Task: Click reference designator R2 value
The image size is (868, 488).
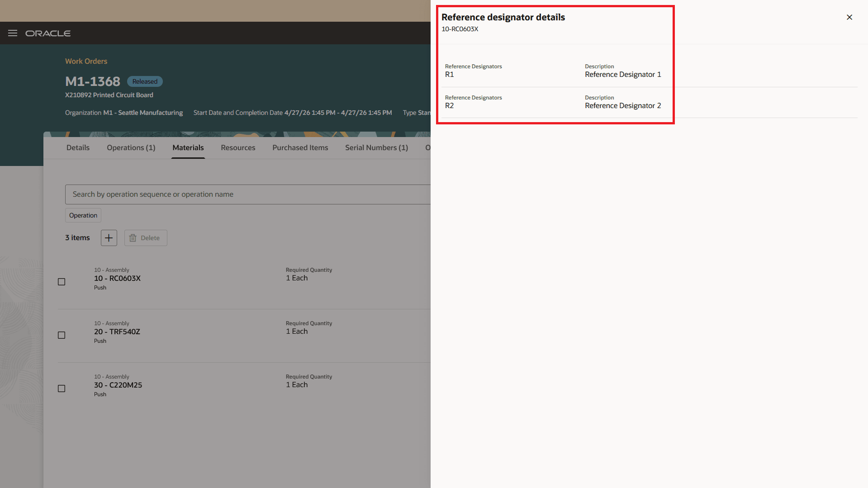Action: (449, 105)
